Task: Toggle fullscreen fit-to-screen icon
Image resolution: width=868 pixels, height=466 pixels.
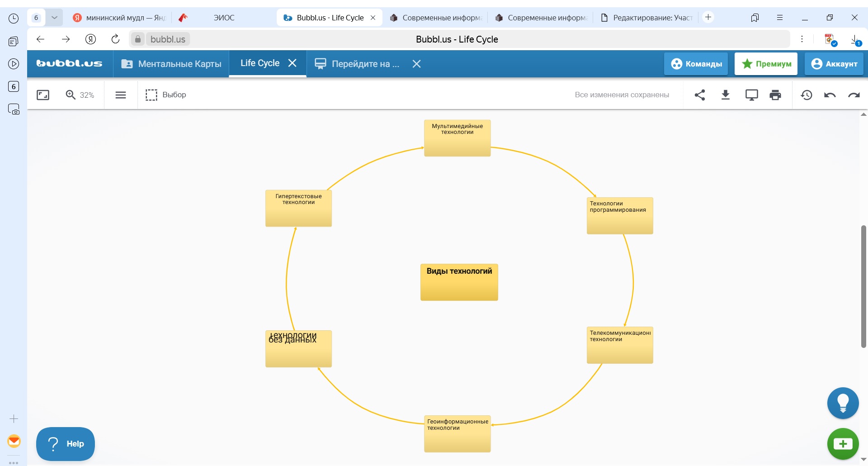Action: 43,95
